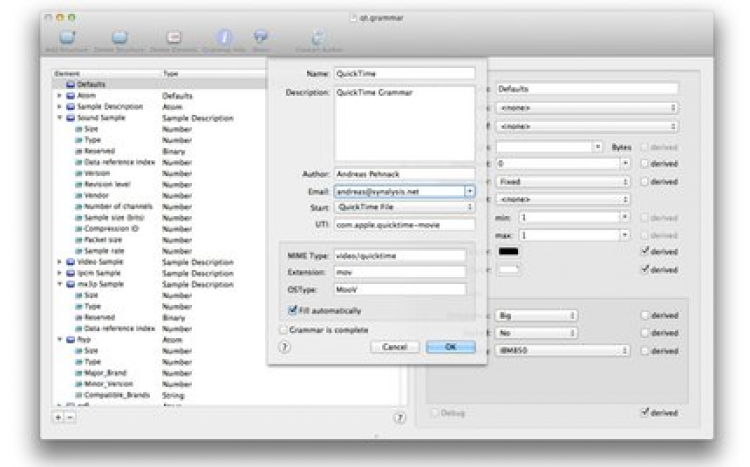Image resolution: width=750 pixels, height=467 pixels.
Task: Remove an element with the minus button
Action: 70,417
